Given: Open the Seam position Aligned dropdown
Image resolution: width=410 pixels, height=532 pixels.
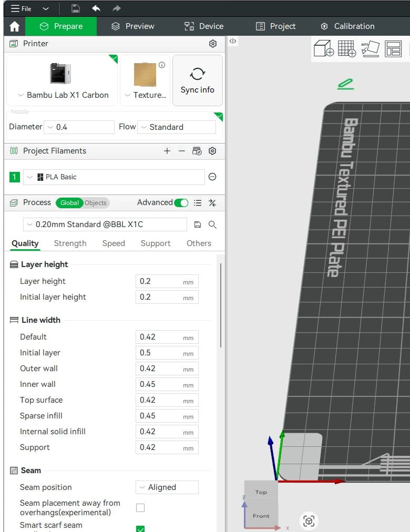Looking at the screenshot, I should click(x=167, y=487).
